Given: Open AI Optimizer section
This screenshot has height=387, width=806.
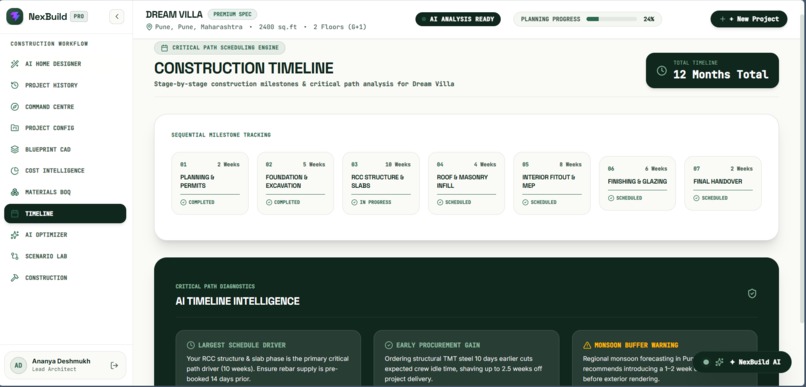Looking at the screenshot, I should pos(65,235).
